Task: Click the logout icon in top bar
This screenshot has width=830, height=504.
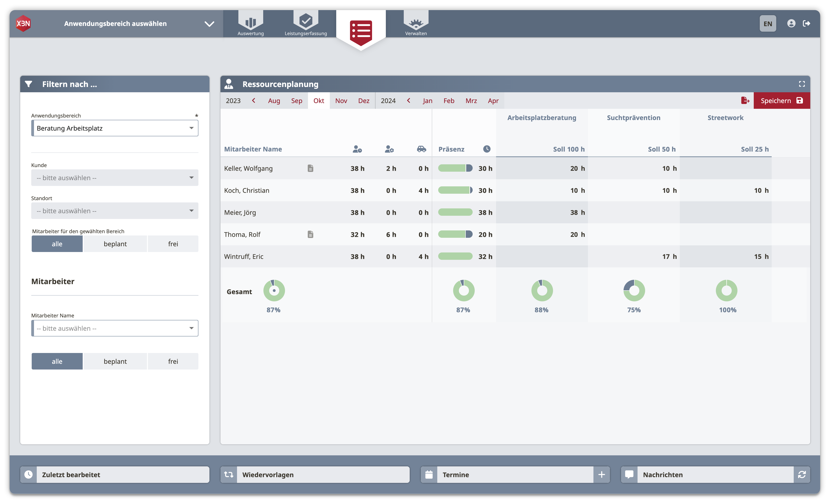Action: 806,23
